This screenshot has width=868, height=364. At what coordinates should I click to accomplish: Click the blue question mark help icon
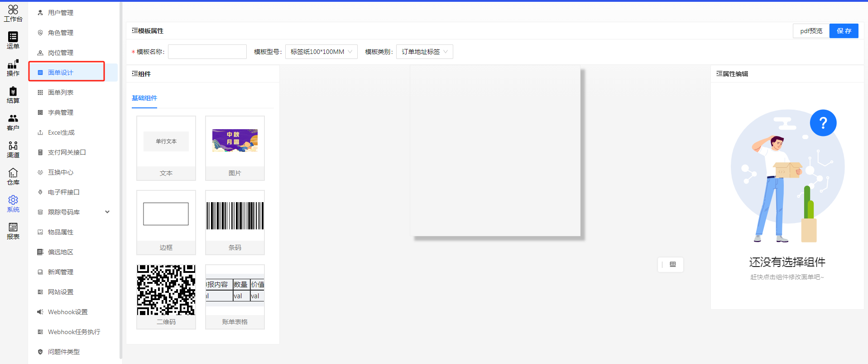[x=823, y=123]
